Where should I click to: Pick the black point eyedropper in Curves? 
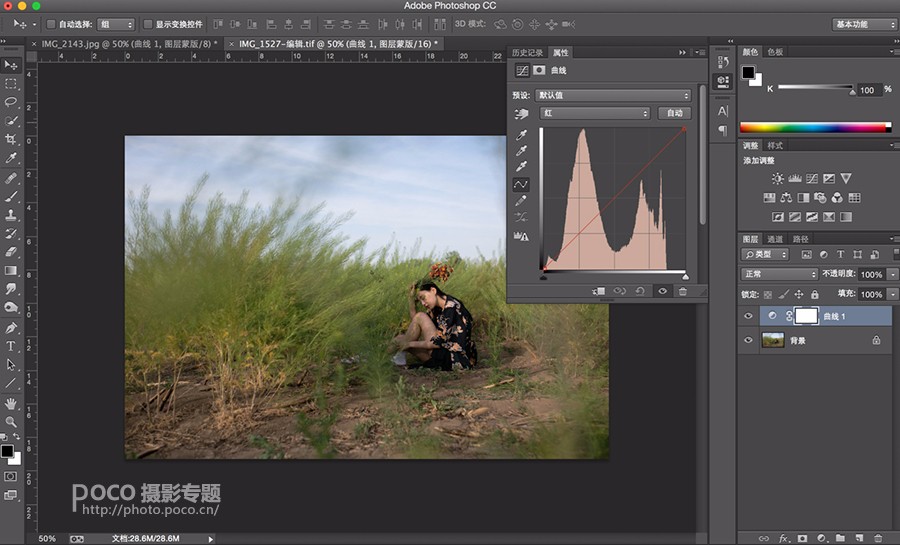point(521,135)
